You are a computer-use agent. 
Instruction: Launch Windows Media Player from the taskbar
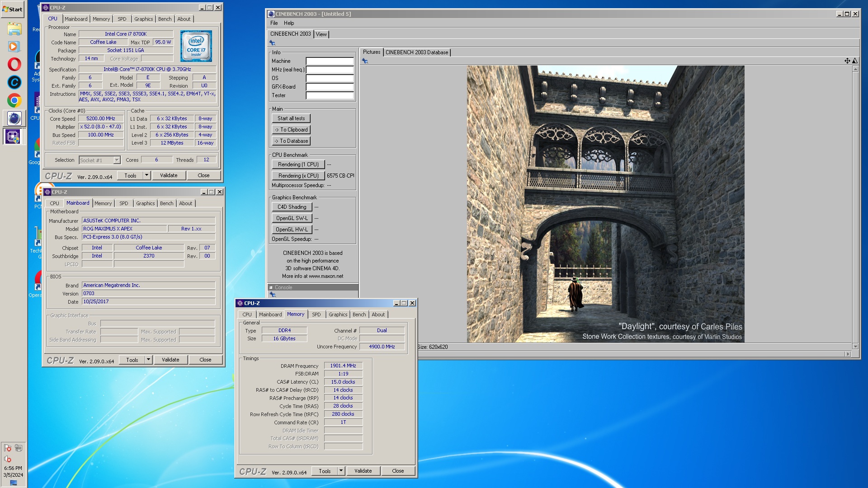pos(14,46)
